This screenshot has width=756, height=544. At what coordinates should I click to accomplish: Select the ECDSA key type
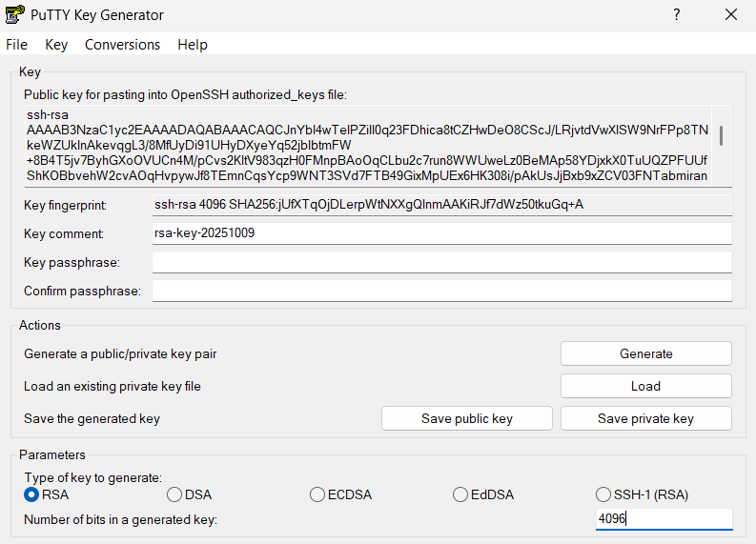pyautogui.click(x=341, y=494)
